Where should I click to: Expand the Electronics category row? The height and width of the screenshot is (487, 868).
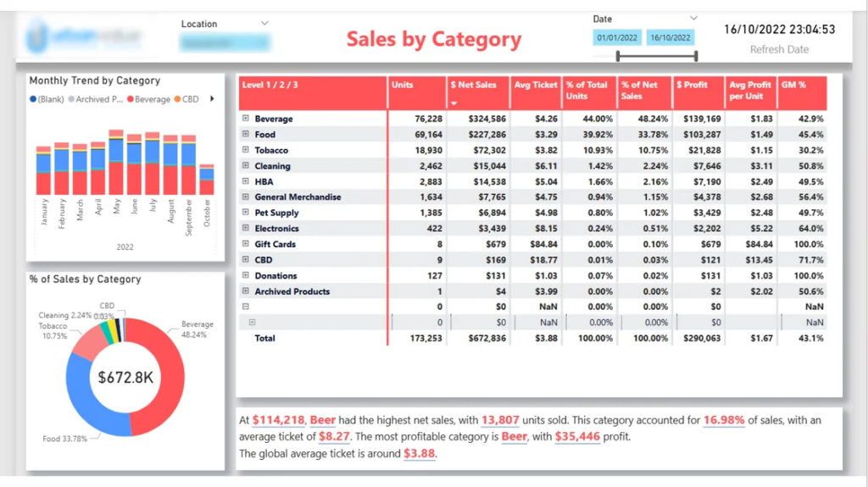[x=245, y=228]
